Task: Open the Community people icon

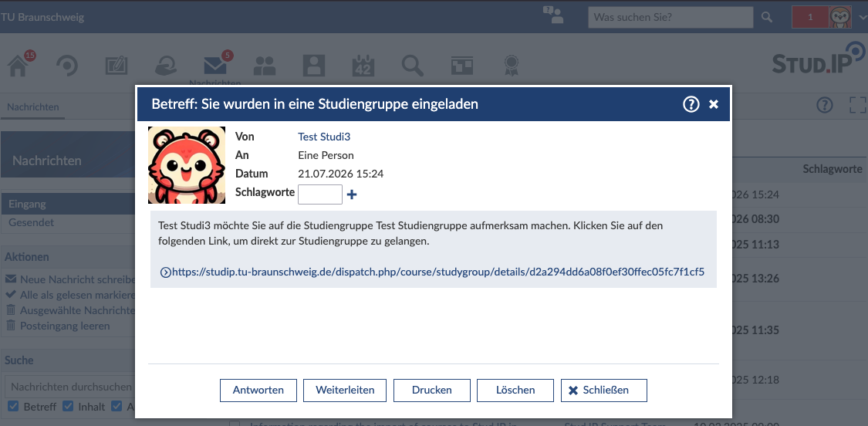Action: pyautogui.click(x=265, y=66)
